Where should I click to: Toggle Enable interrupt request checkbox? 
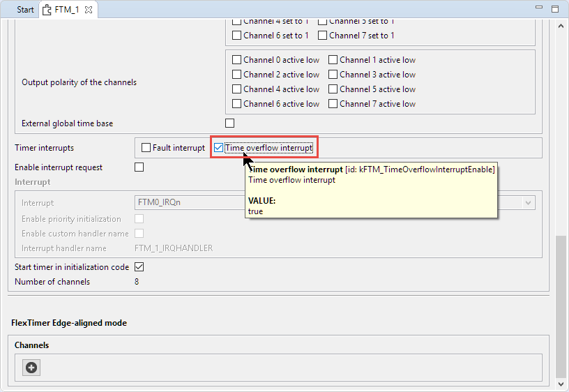coord(139,167)
